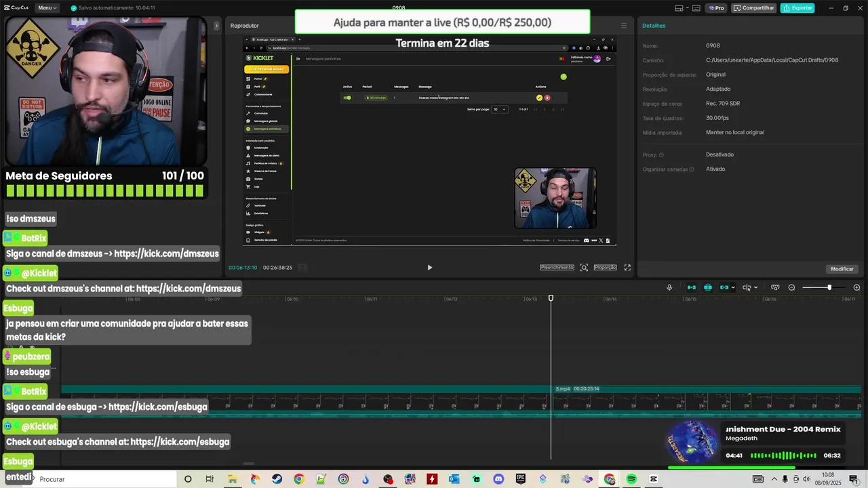This screenshot has height=488, width=868.
Task: Click the Compartilhar button
Action: click(x=753, y=8)
